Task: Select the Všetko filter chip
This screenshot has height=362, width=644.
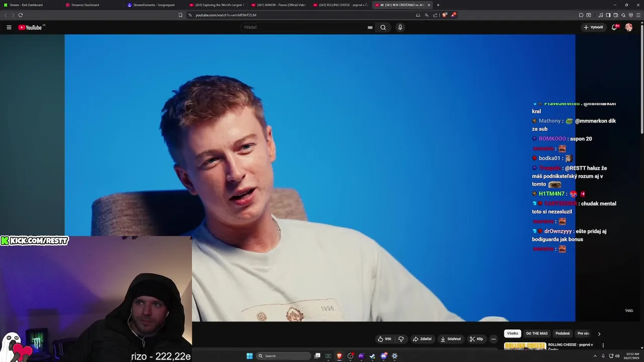Action: [x=513, y=333]
